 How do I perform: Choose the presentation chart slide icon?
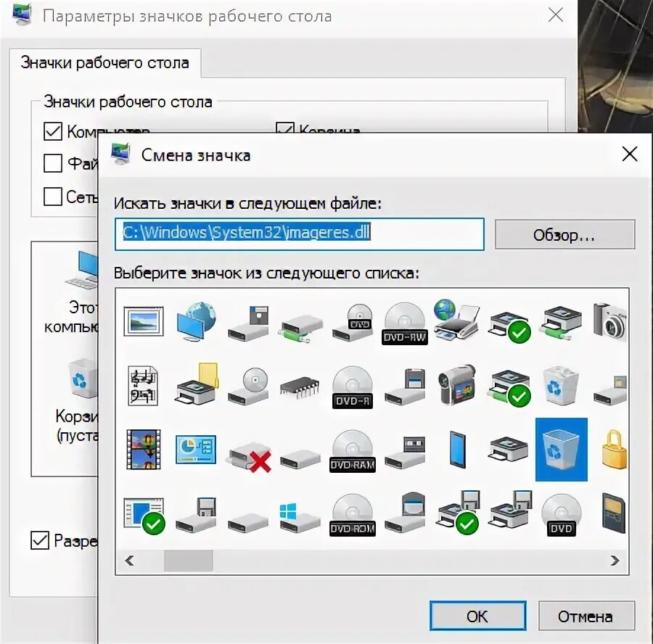point(196,450)
